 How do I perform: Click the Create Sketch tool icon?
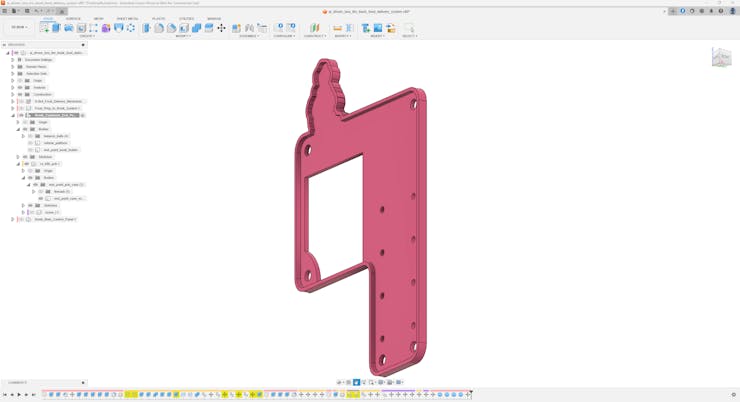(44, 28)
